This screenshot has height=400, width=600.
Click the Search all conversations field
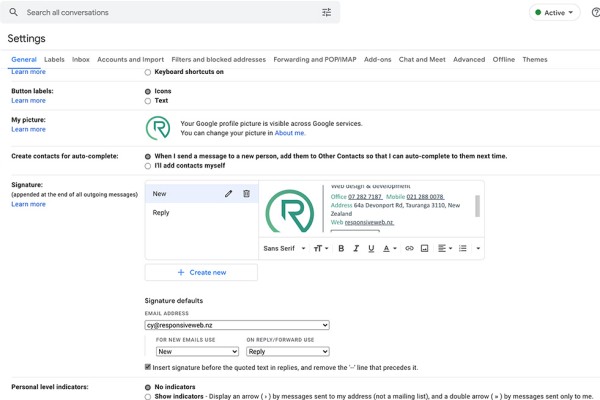[x=170, y=12]
